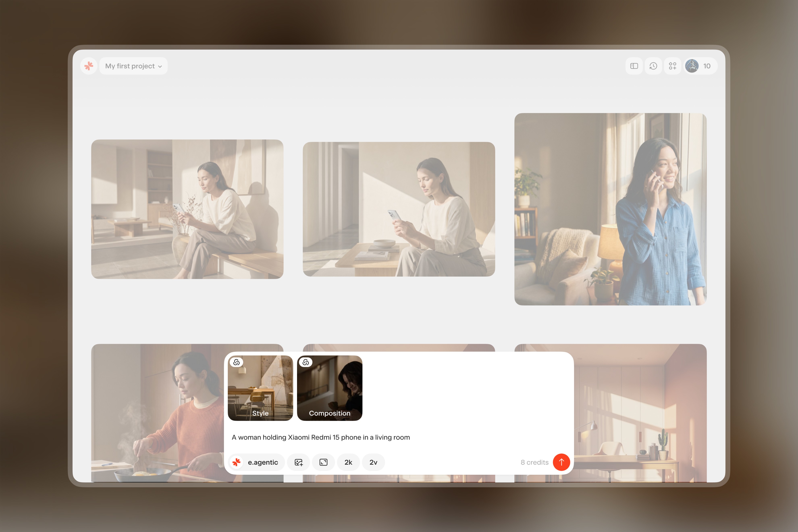Click the 10 credits counter
This screenshot has height=532, width=798.
point(707,66)
